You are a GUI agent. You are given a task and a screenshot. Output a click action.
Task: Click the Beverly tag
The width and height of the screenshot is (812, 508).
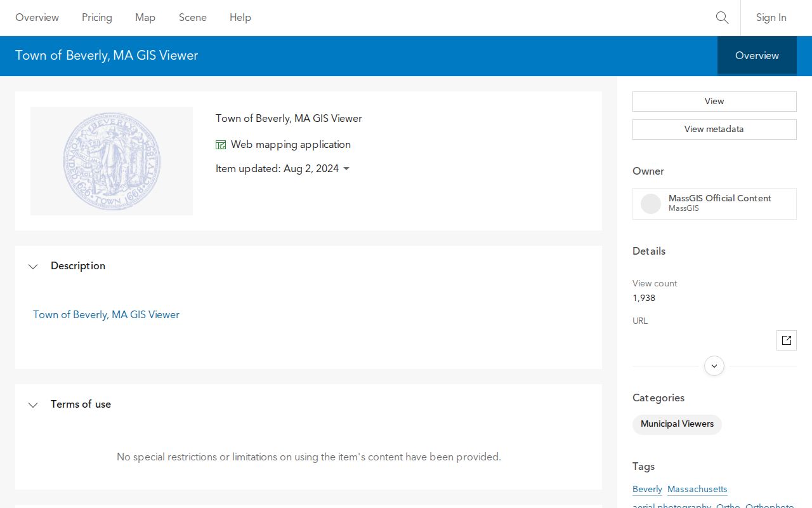[647, 490]
